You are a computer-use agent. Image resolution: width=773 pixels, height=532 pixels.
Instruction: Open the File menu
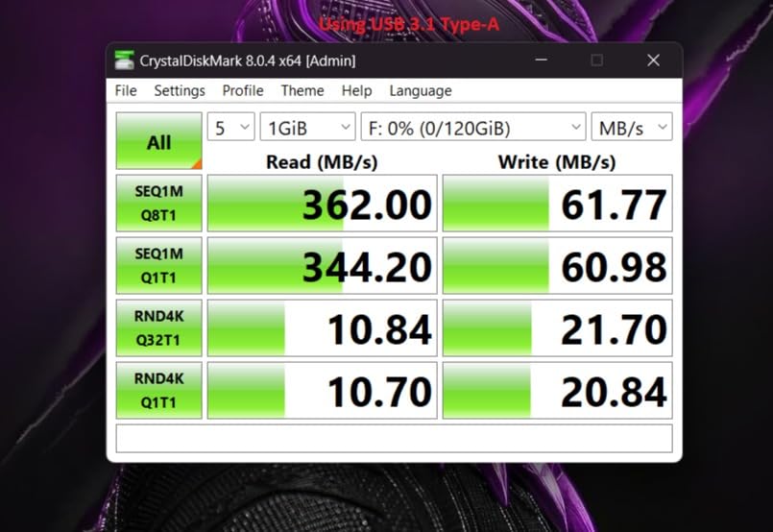(x=126, y=90)
